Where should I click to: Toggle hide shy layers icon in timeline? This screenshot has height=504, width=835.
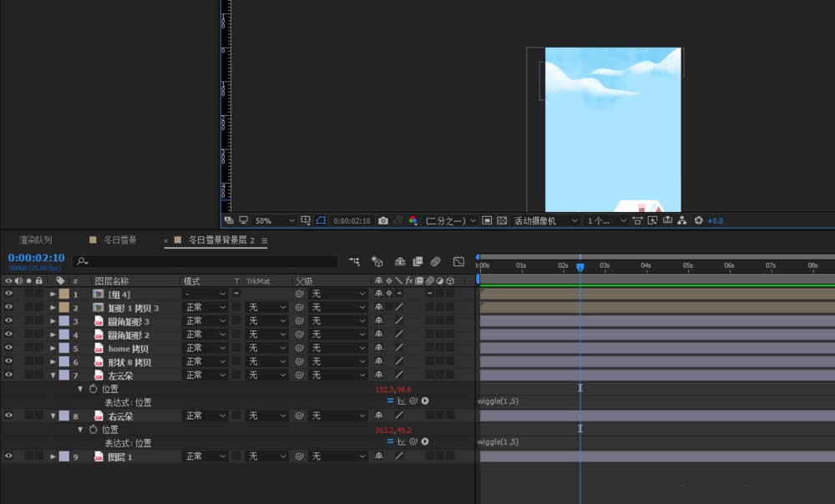tap(400, 261)
